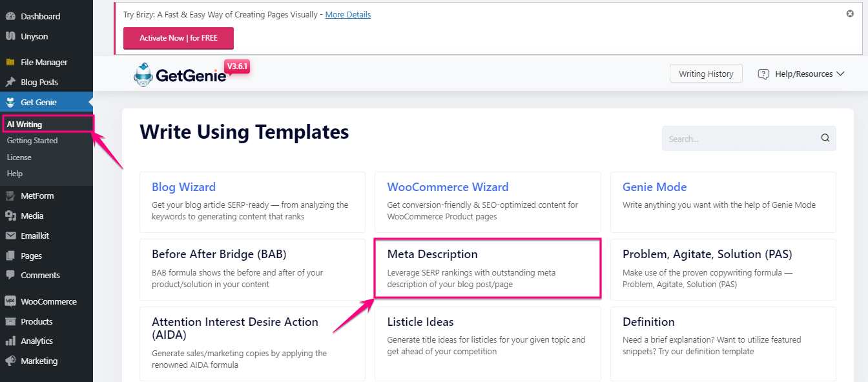Select Before After Bridge (BAB) template
The width and height of the screenshot is (868, 382).
pyautogui.click(x=253, y=270)
